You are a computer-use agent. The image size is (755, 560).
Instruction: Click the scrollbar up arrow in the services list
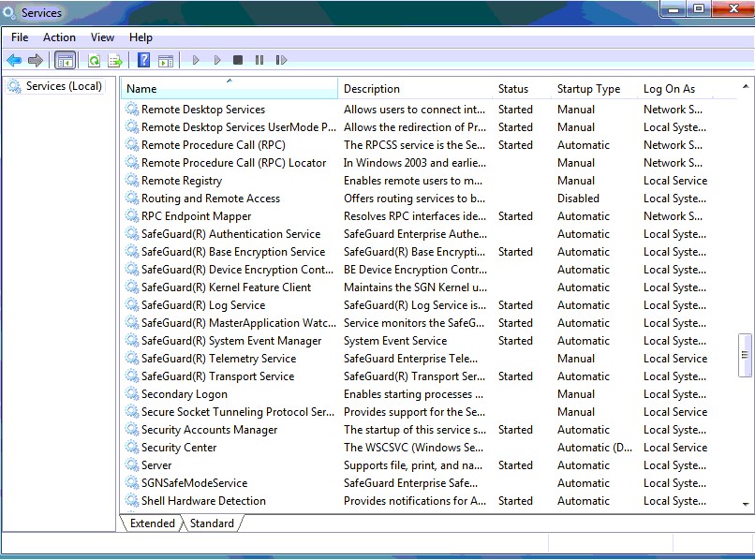(x=746, y=87)
